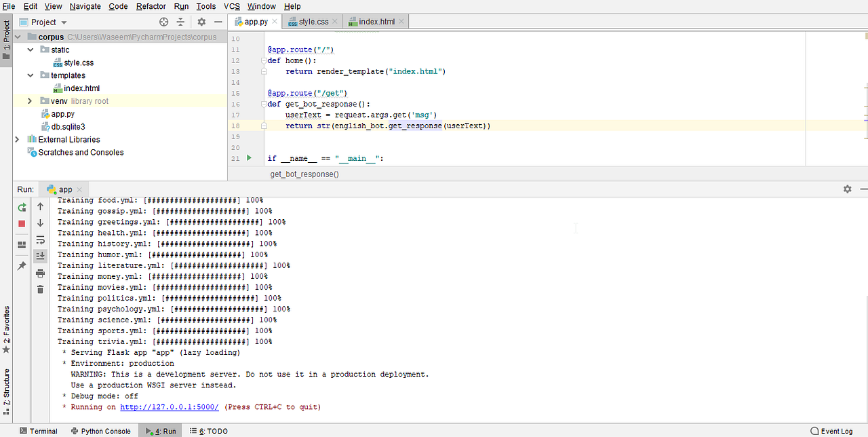Toggle soft-wrap in the console
868x437 pixels.
coord(40,239)
